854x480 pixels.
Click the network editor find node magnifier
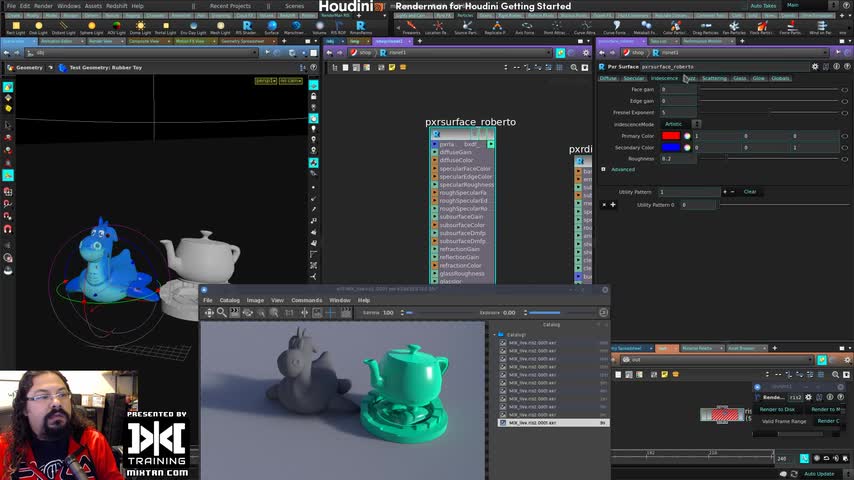pyautogui.click(x=574, y=68)
